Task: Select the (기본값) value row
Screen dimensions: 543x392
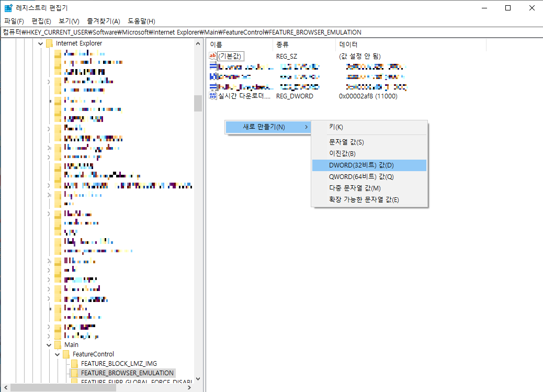Action: point(231,56)
